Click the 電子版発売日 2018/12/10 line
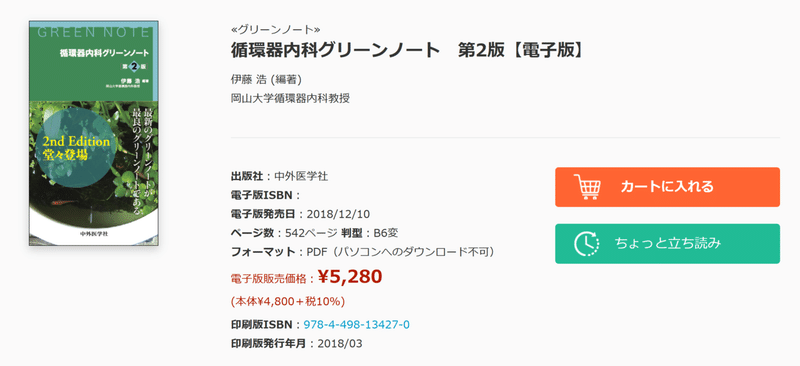Viewport: 800px width, 366px height. click(x=301, y=214)
